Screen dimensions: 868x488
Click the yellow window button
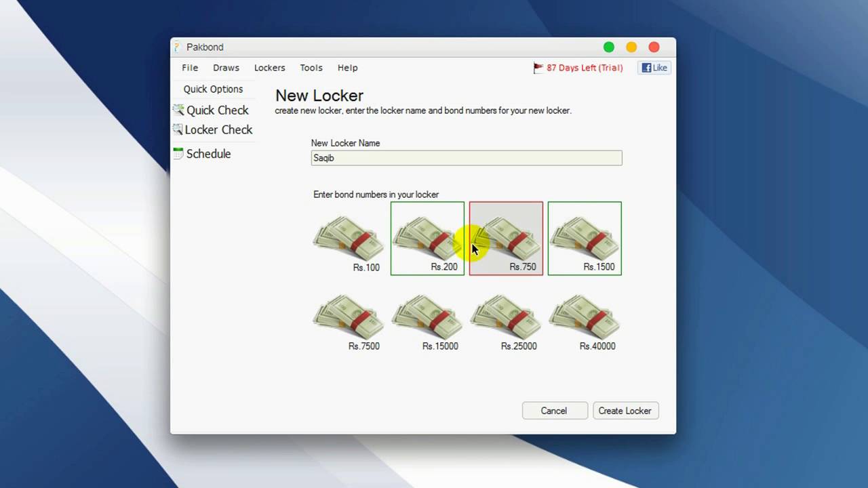coord(631,47)
